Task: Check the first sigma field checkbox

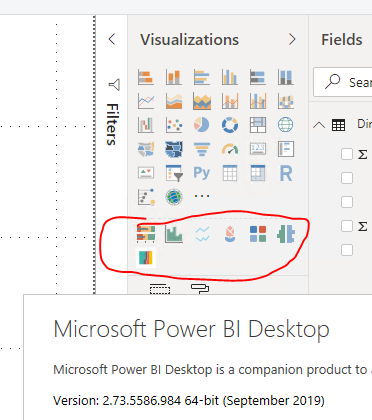Action: [x=347, y=154]
